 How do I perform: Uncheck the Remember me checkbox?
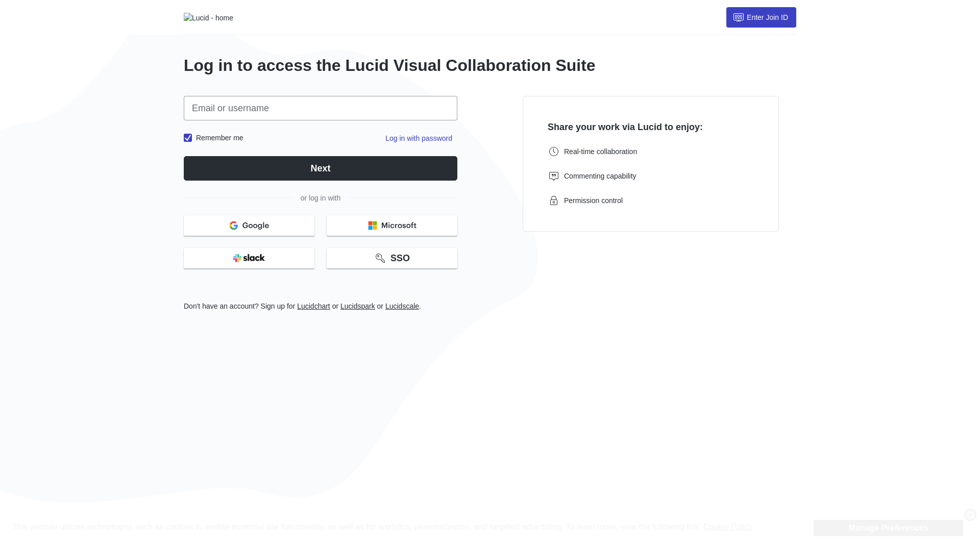(x=188, y=138)
